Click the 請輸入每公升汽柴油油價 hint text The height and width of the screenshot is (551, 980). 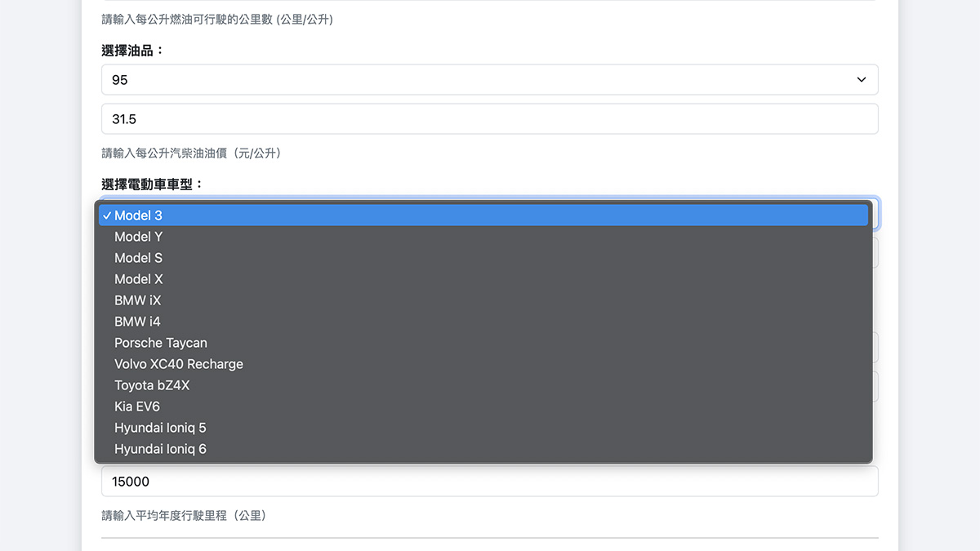(191, 153)
